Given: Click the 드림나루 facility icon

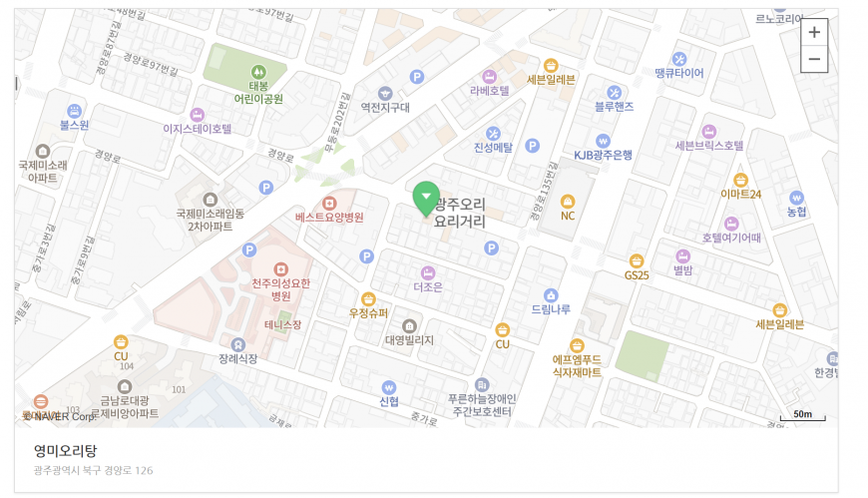Looking at the screenshot, I should 551,295.
